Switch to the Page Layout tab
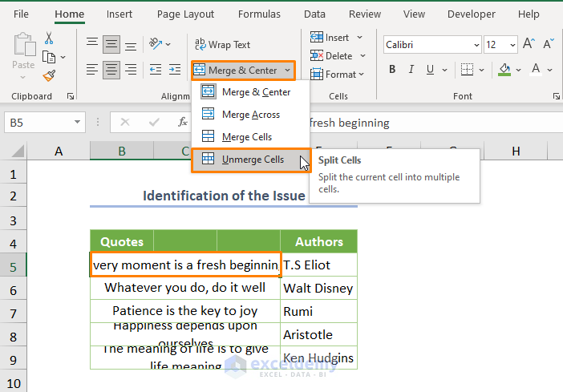This screenshot has width=563, height=392. point(185,14)
